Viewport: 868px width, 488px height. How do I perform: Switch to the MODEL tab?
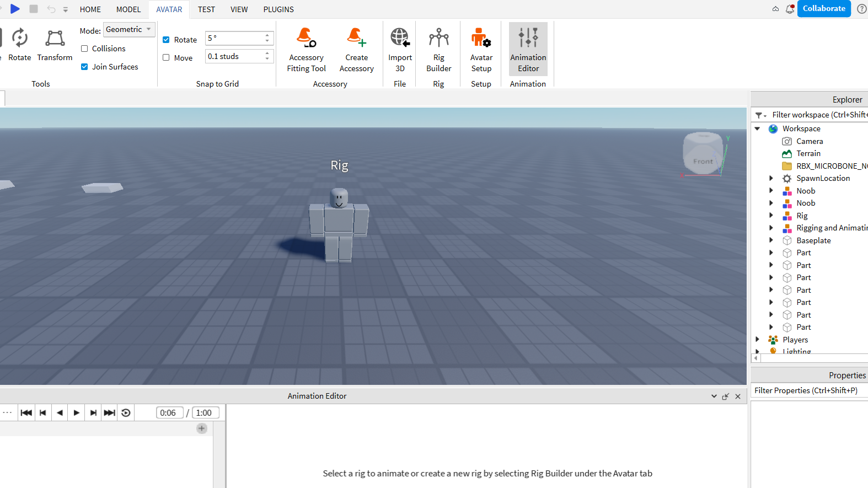coord(128,9)
